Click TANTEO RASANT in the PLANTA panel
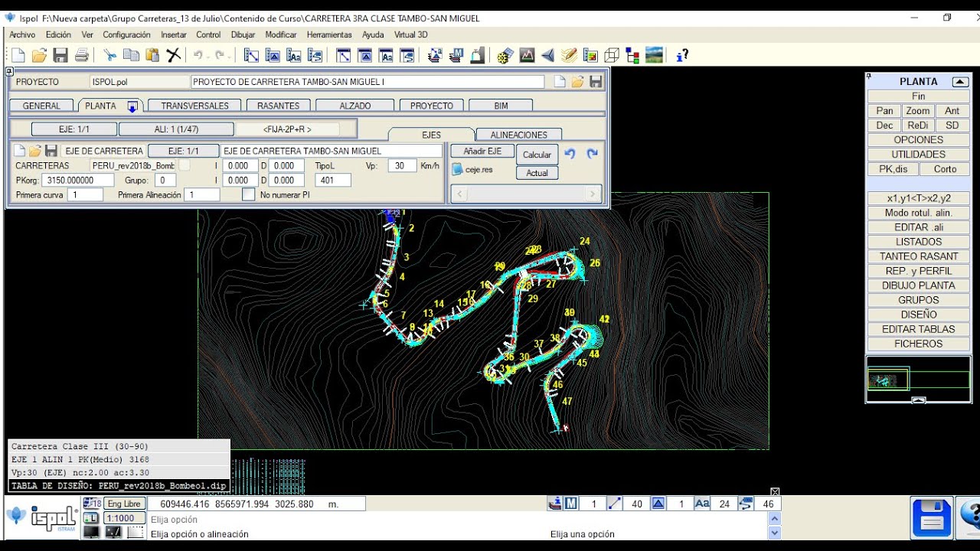Image resolution: width=980 pixels, height=551 pixels. pos(919,256)
